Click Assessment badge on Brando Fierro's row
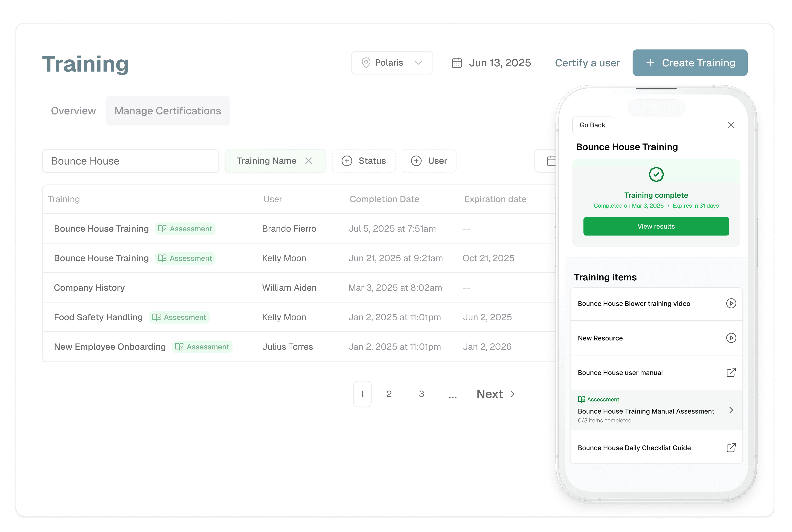This screenshot has width=792, height=532. 185,229
